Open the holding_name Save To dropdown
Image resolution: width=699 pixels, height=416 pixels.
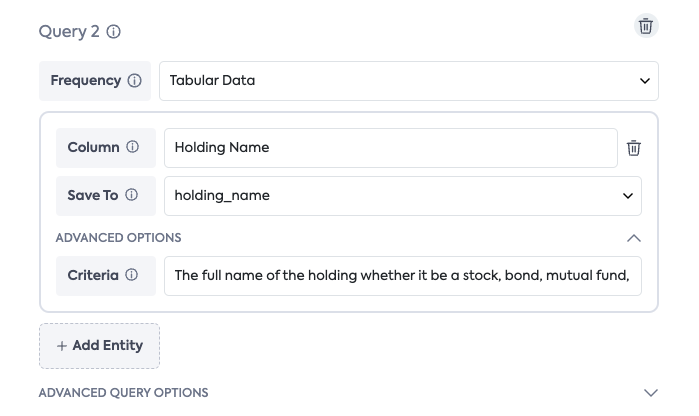tap(402, 196)
